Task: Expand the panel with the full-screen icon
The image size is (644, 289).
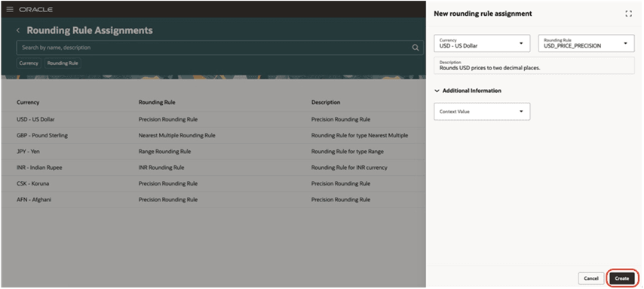Action: pos(628,14)
